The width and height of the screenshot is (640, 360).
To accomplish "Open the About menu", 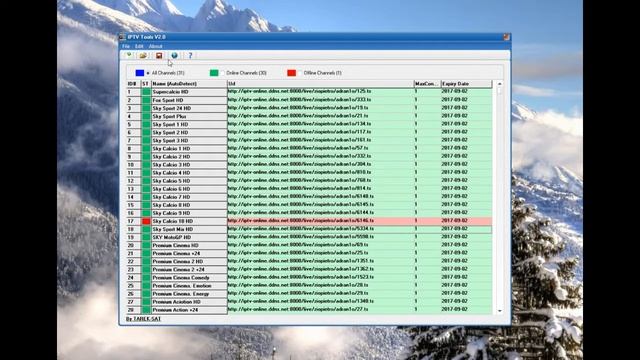I will (x=155, y=46).
